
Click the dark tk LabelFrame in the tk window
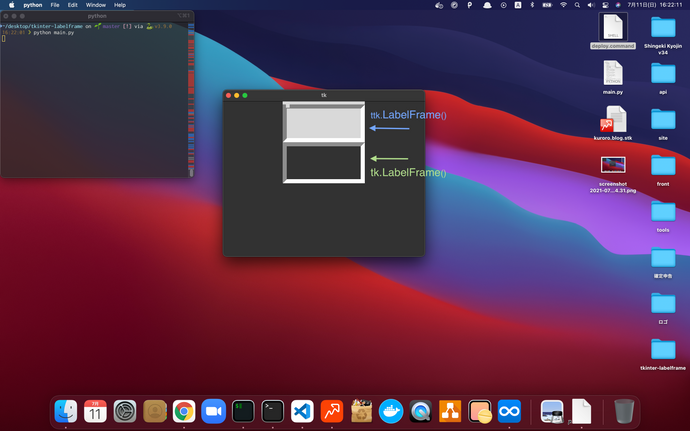(323, 163)
